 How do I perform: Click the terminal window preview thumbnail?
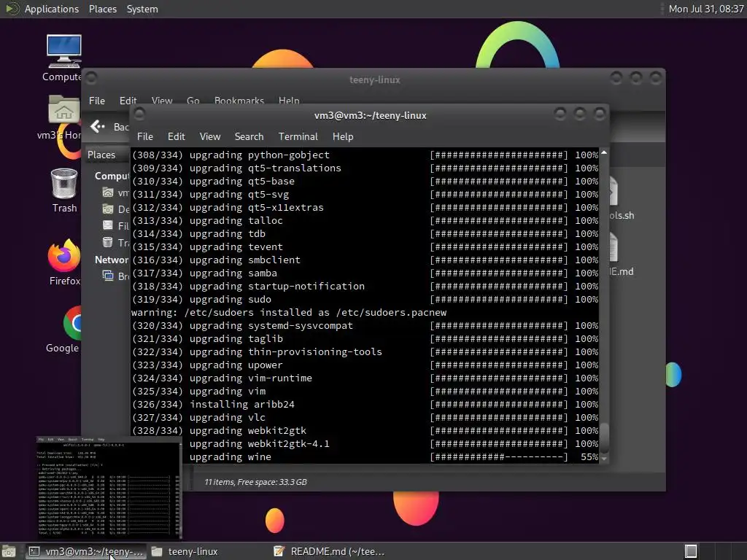[x=109, y=488]
